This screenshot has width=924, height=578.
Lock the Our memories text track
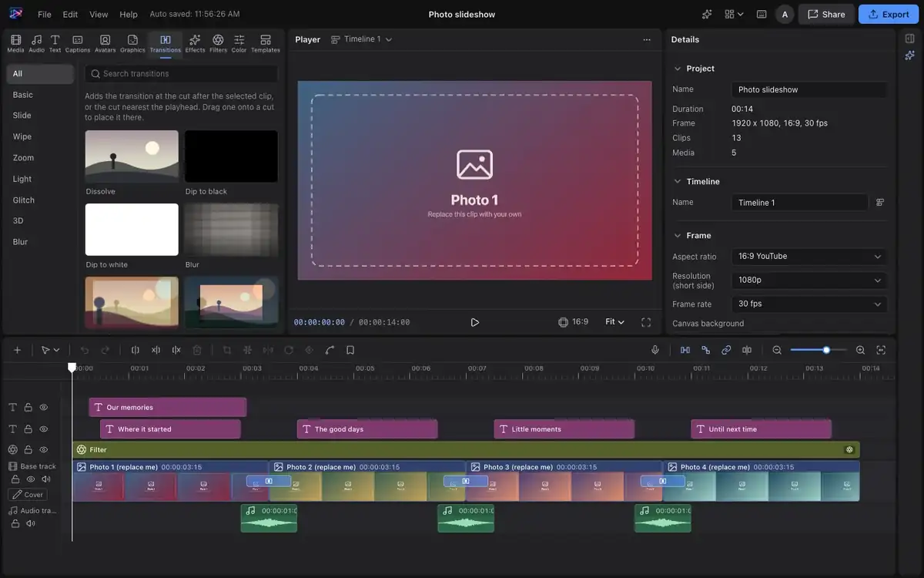coord(28,407)
